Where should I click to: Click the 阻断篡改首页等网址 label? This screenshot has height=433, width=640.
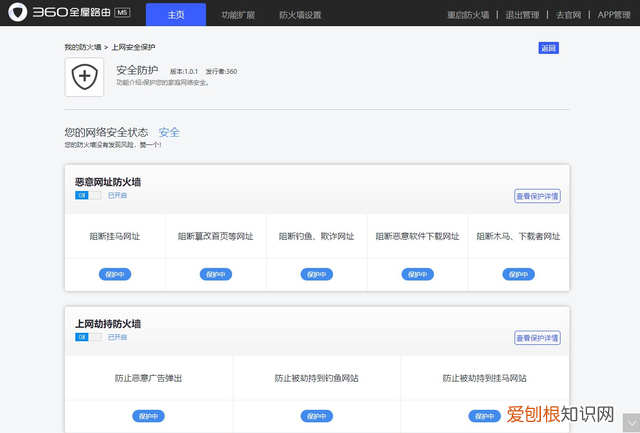pyautogui.click(x=216, y=236)
